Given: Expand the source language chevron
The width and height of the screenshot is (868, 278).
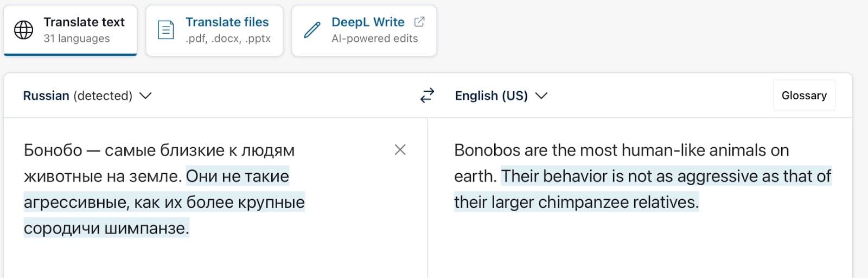Looking at the screenshot, I should point(145,96).
